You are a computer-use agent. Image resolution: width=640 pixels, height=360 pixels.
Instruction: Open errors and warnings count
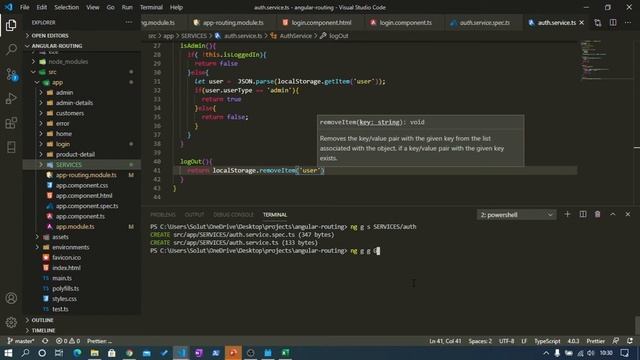(x=68, y=341)
